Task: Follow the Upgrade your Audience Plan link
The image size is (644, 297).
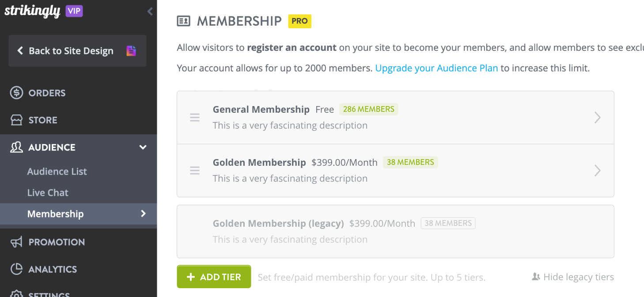Action: pos(436,68)
